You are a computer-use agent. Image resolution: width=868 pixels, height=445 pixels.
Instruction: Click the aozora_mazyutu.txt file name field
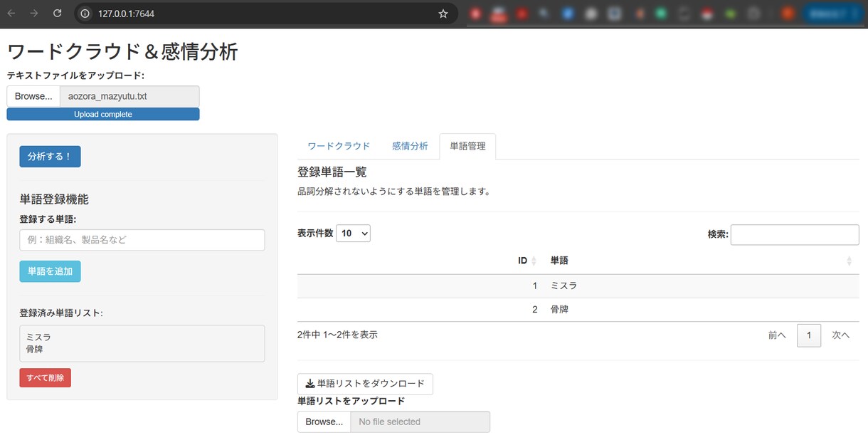point(129,96)
